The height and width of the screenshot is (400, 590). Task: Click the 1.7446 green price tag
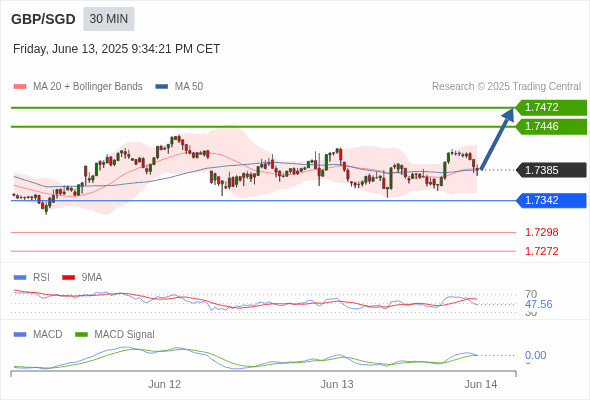pyautogui.click(x=551, y=126)
